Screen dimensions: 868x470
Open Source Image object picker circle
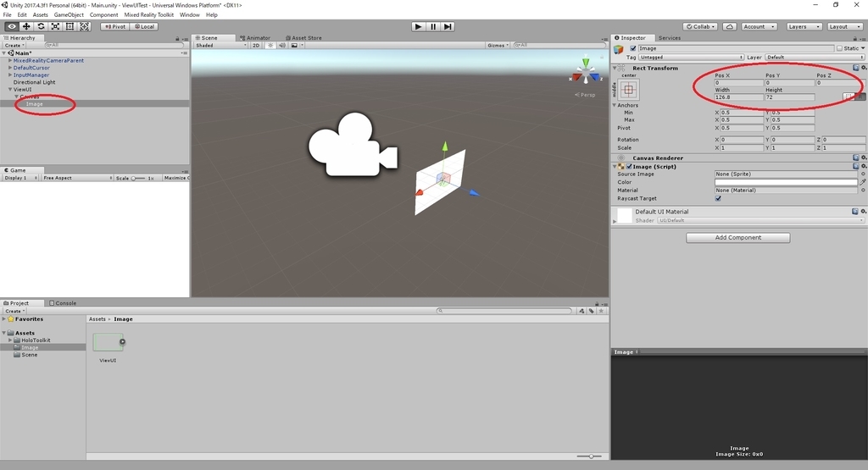[863, 174]
